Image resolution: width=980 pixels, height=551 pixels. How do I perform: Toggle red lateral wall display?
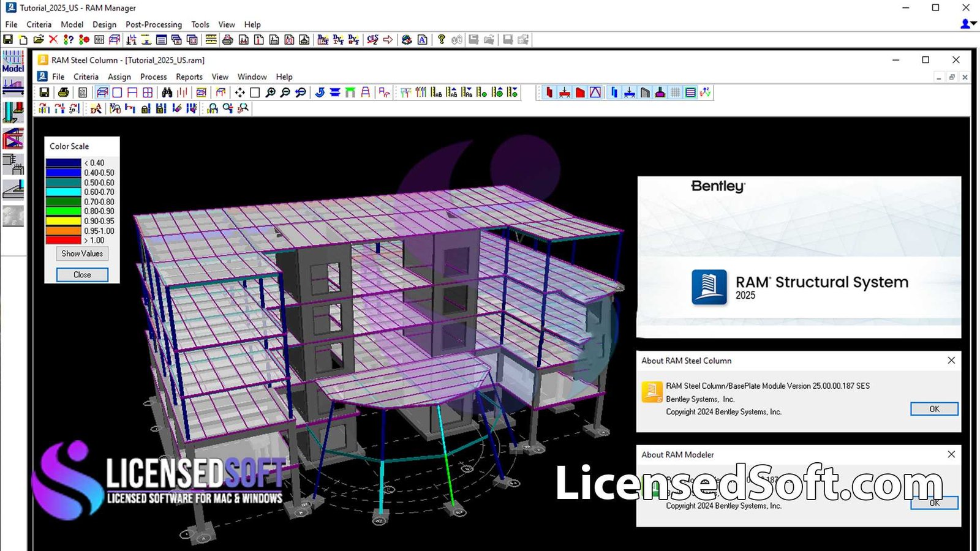[580, 92]
